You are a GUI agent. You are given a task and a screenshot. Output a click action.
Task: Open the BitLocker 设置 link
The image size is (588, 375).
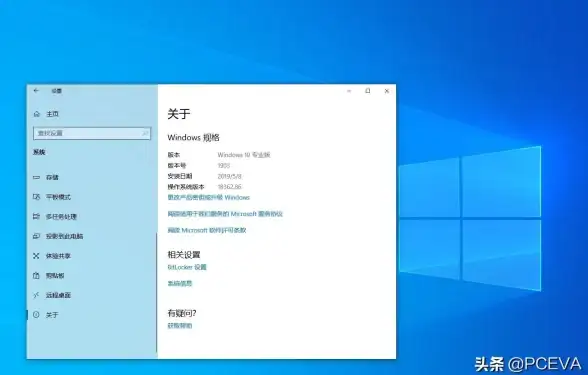pos(187,267)
